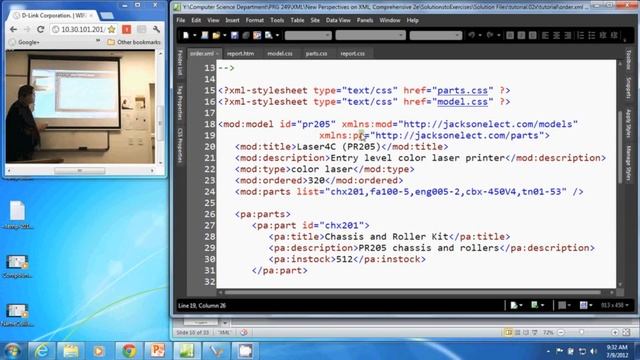Open the Folder List side panel tab
The height and width of the screenshot is (360, 640).
point(180,62)
